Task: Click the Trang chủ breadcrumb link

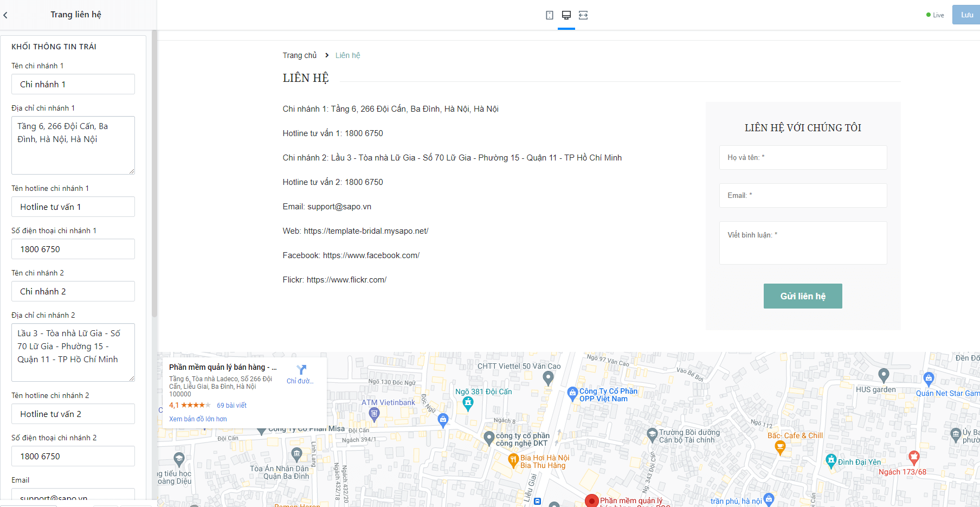Action: pyautogui.click(x=299, y=55)
